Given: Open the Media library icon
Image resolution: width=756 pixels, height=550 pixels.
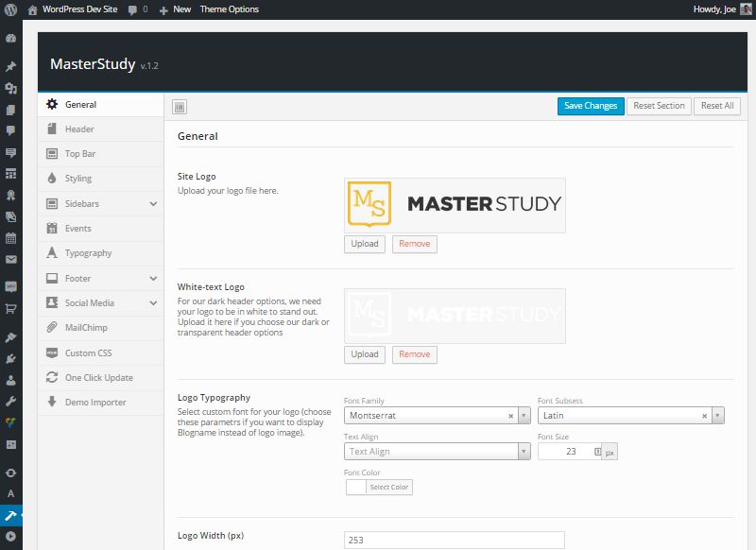Looking at the screenshot, I should [10, 88].
